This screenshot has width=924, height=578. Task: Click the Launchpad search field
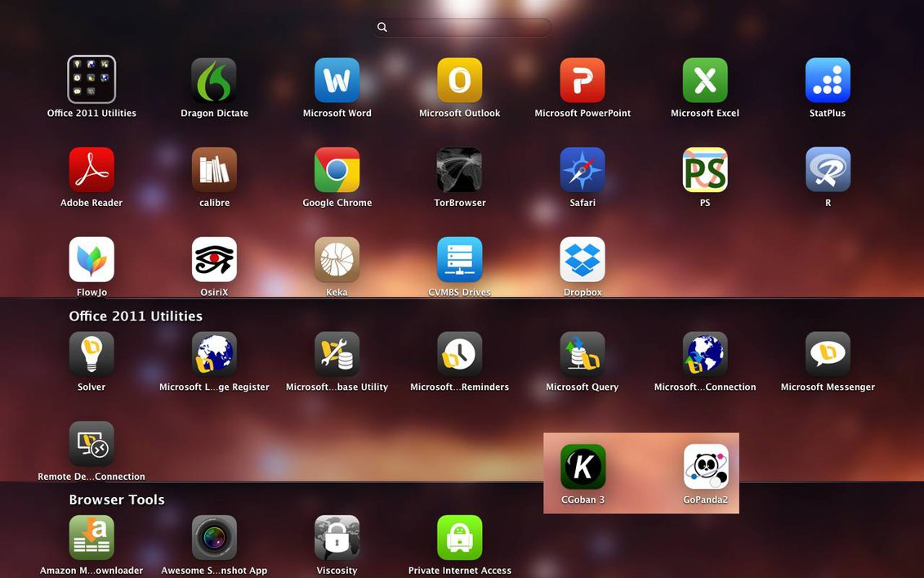pyautogui.click(x=462, y=27)
